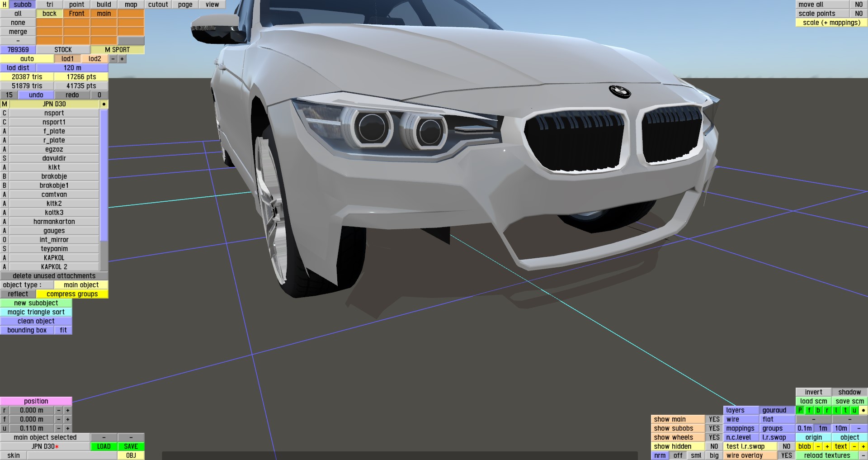Open the view mode
Viewport: 868px width, 460px height.
pos(212,5)
